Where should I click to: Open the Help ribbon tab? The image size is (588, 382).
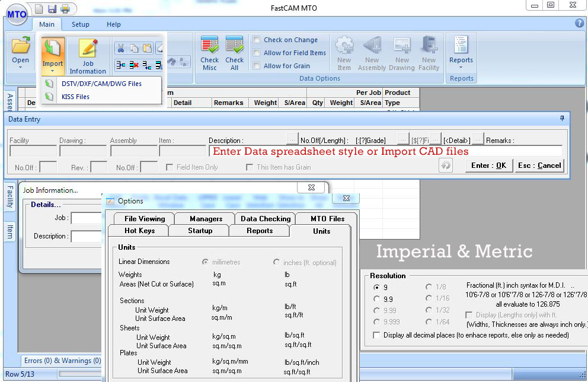coord(114,24)
